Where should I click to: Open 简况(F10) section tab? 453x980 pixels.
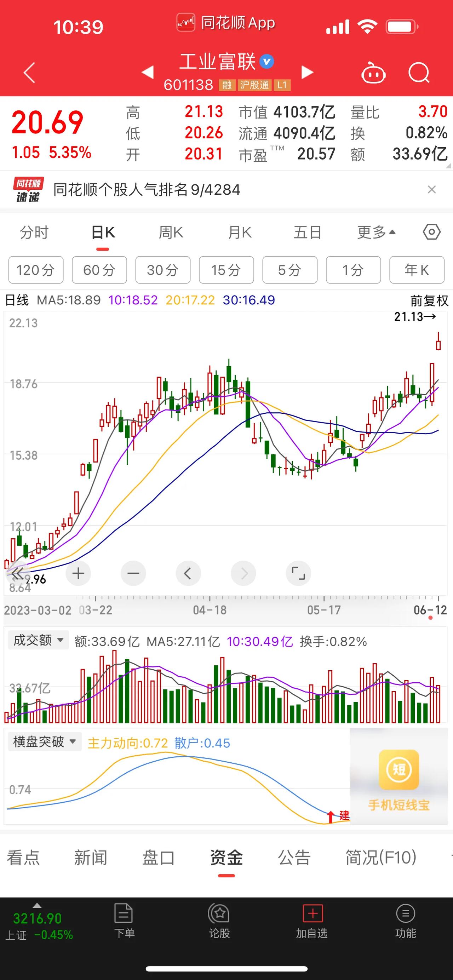click(x=381, y=858)
